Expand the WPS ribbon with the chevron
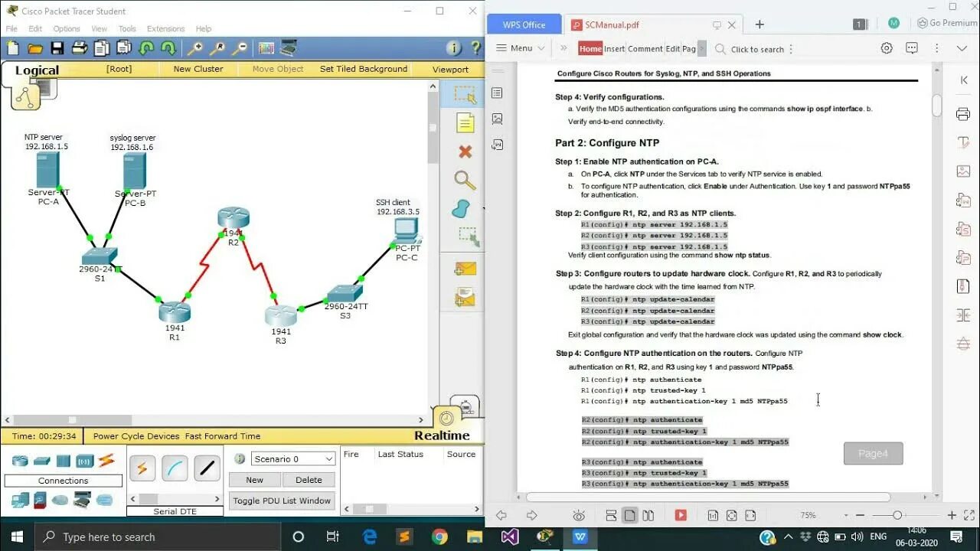This screenshot has width=980, height=551. click(x=962, y=48)
